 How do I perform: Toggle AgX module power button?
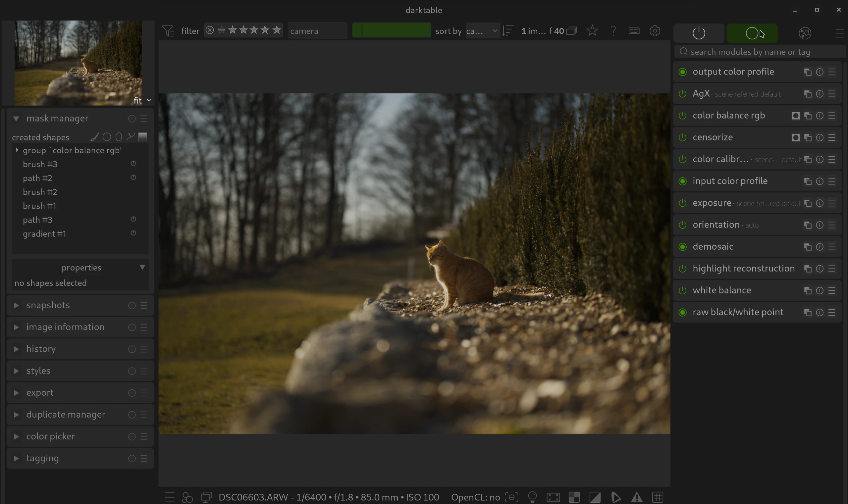(x=682, y=94)
